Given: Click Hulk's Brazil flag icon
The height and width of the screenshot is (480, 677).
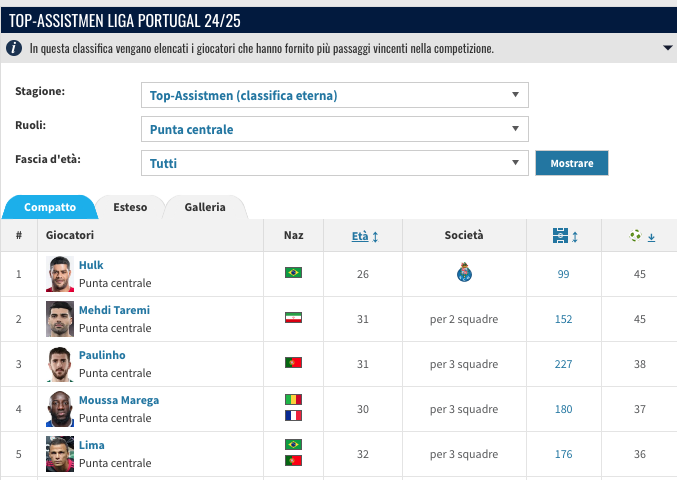Looking at the screenshot, I should click(293, 273).
